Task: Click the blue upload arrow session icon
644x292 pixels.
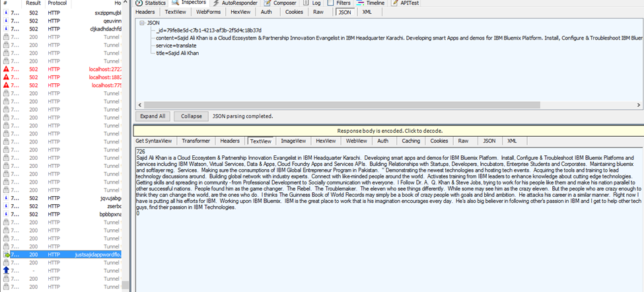Action: [6, 270]
